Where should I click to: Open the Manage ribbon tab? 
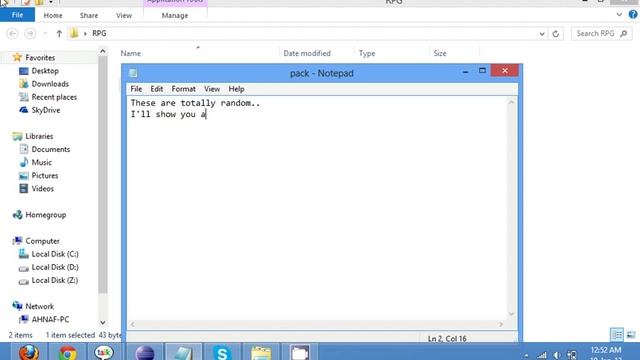[175, 16]
